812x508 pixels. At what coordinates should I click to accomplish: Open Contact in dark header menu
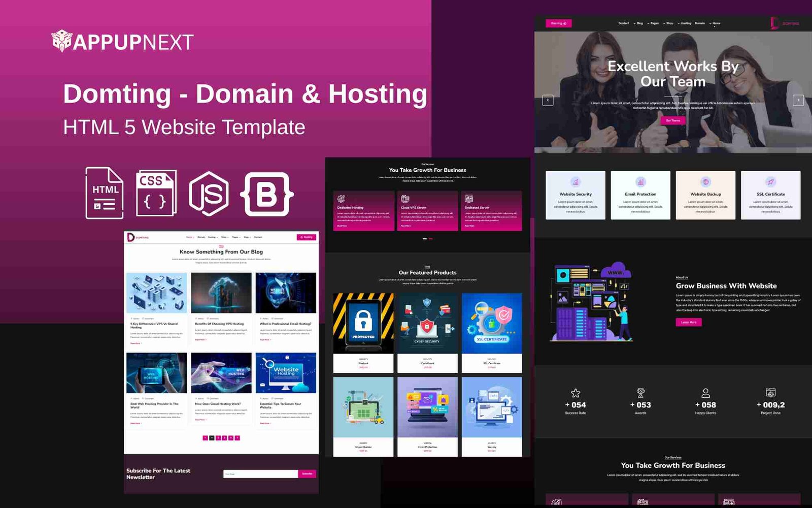tap(624, 23)
